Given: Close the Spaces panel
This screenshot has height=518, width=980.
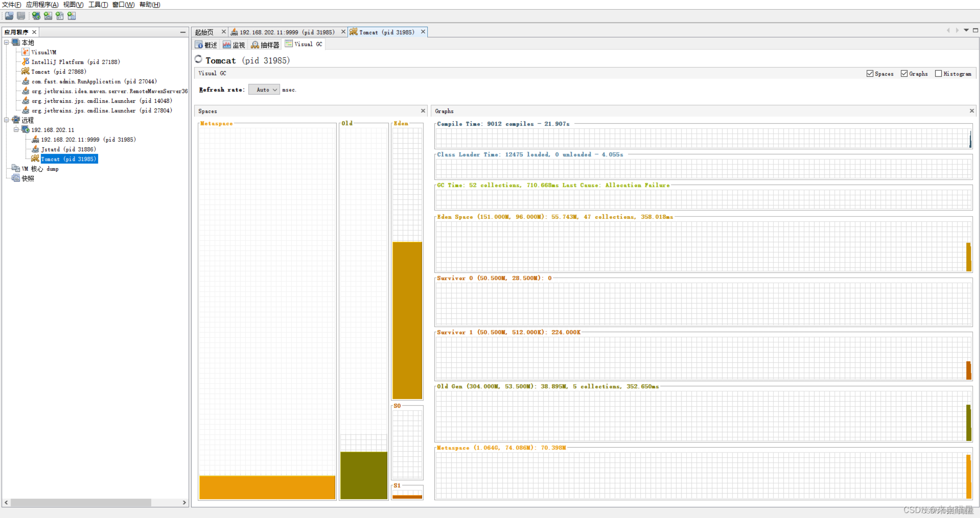Looking at the screenshot, I should [423, 111].
